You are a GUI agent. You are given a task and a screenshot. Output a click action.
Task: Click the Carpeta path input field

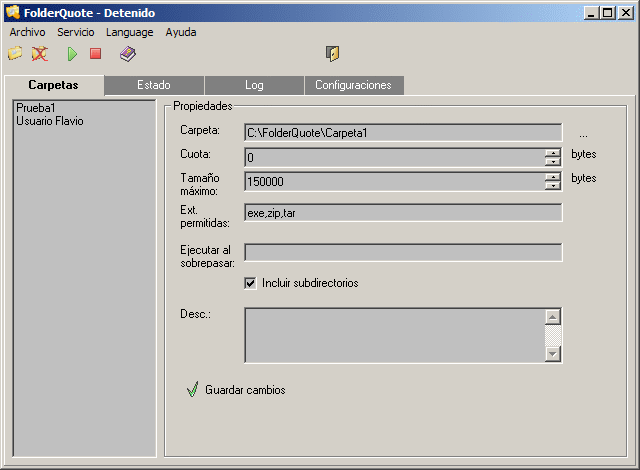pyautogui.click(x=403, y=133)
